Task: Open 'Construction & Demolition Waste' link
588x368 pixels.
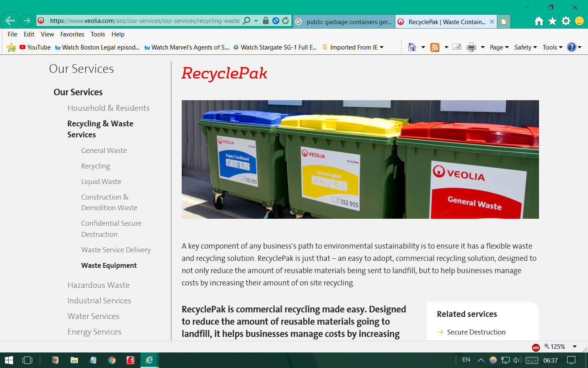Action: [109, 202]
